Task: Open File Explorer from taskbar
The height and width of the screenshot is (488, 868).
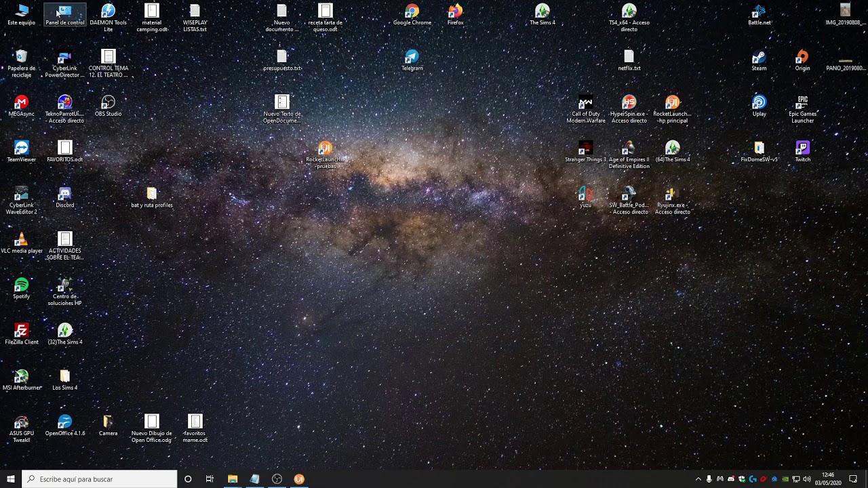Action: coord(233,479)
